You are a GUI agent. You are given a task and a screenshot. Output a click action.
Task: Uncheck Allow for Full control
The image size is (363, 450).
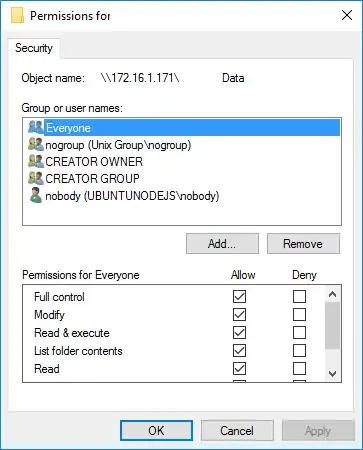point(239,296)
